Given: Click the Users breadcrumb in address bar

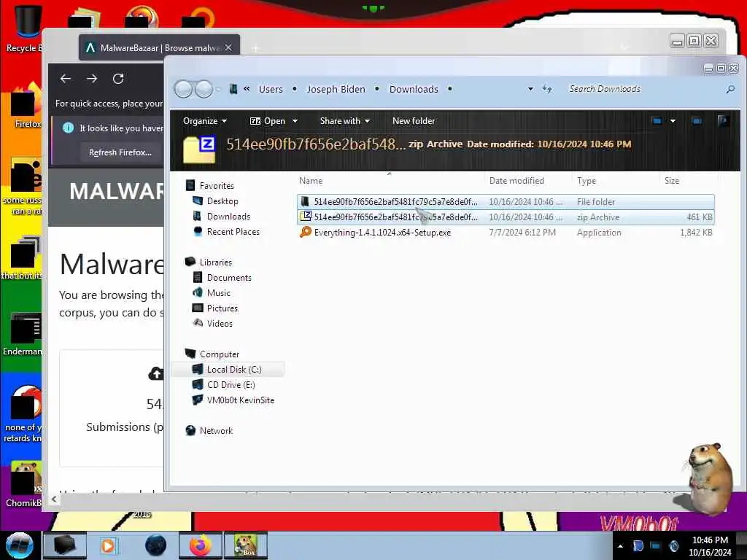Looking at the screenshot, I should click(271, 89).
